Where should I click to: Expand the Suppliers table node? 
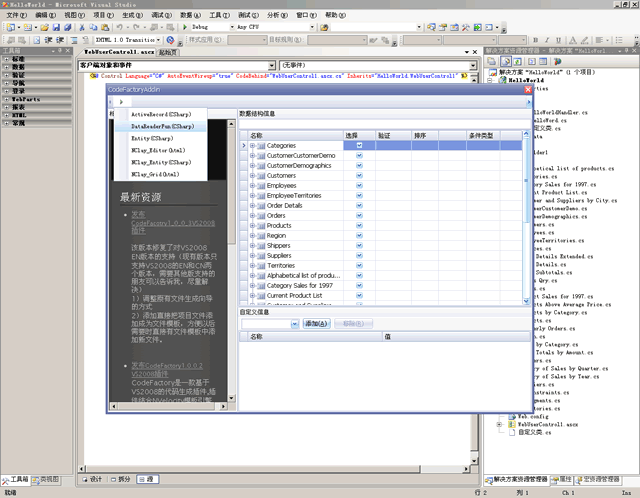pyautogui.click(x=252, y=256)
